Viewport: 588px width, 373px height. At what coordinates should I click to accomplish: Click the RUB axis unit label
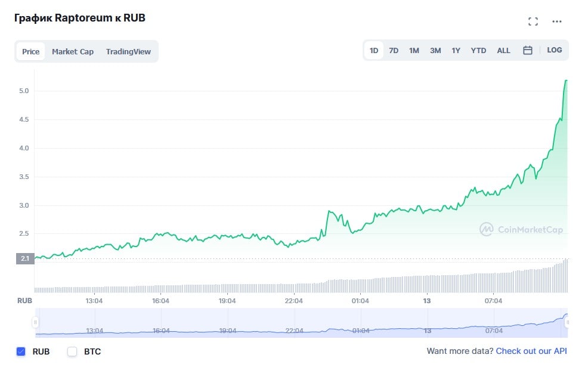point(25,301)
